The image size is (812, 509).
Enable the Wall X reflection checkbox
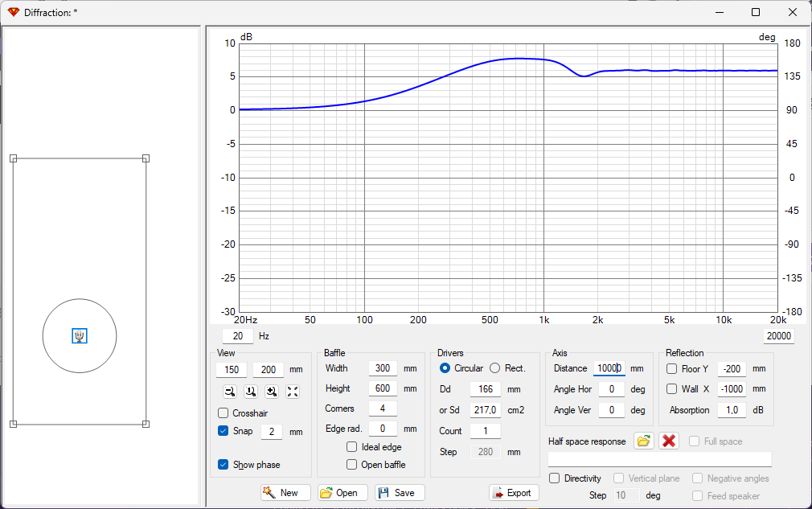pos(671,389)
